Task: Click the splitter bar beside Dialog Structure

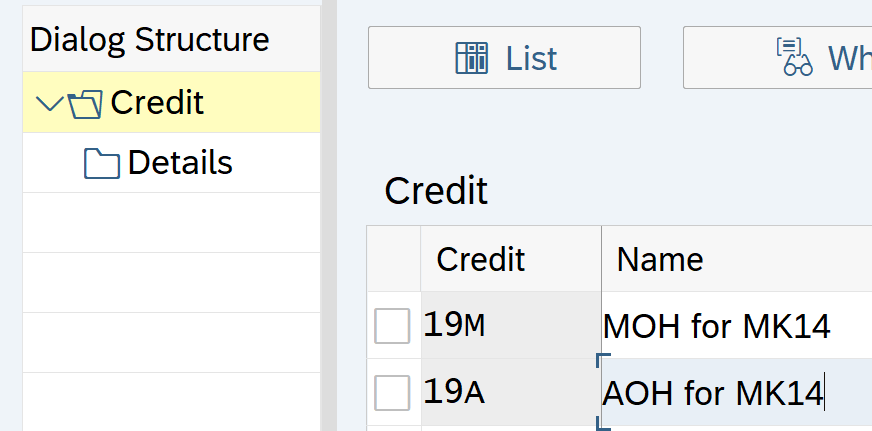Action: [326, 215]
